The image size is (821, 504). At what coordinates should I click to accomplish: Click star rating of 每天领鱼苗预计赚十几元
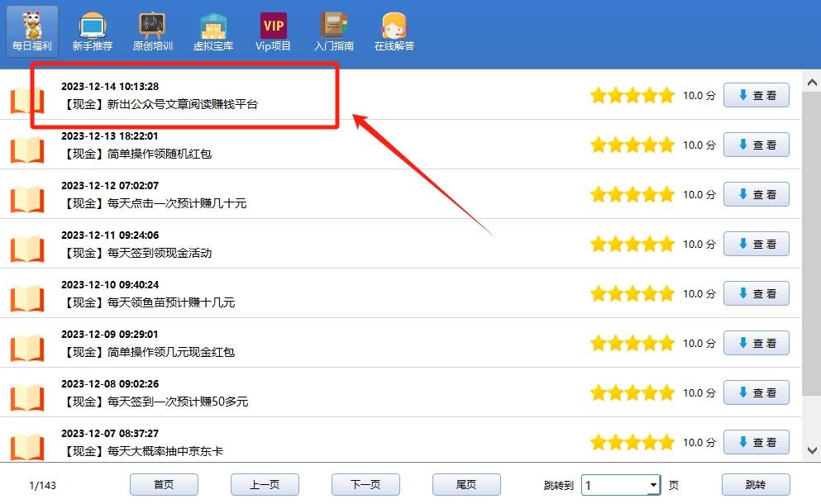pos(632,293)
